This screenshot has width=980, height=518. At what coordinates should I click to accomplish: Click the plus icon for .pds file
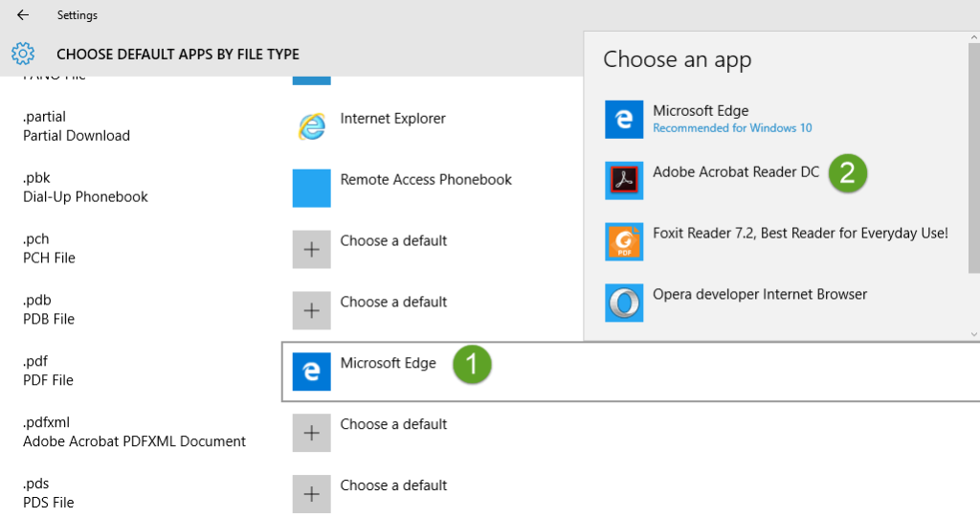311,494
